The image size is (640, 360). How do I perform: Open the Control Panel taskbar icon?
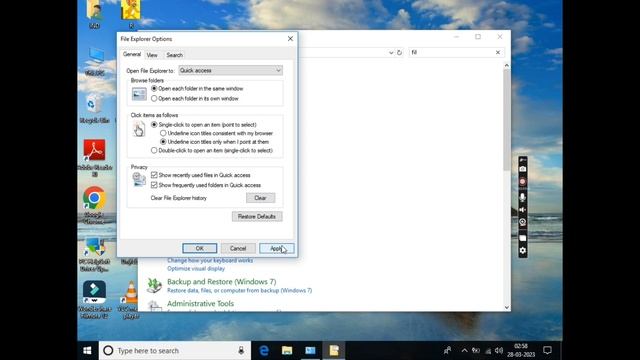point(310,351)
